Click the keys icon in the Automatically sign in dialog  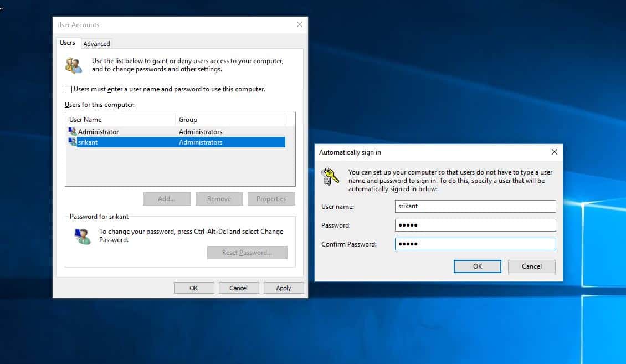[x=330, y=176]
